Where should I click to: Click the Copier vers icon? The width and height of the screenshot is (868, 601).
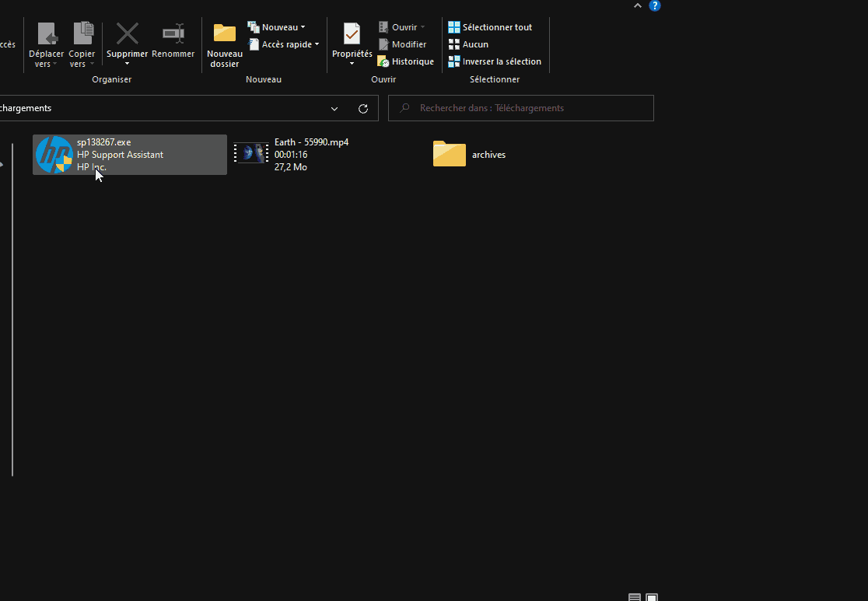click(x=83, y=33)
